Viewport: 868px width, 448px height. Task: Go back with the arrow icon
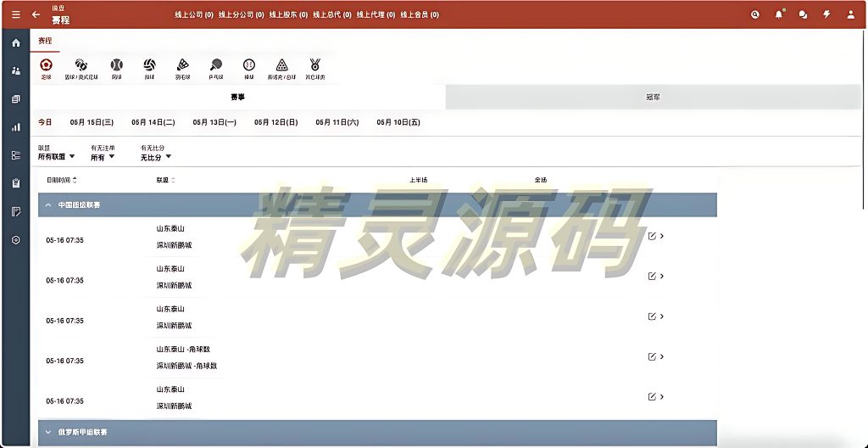[x=36, y=15]
